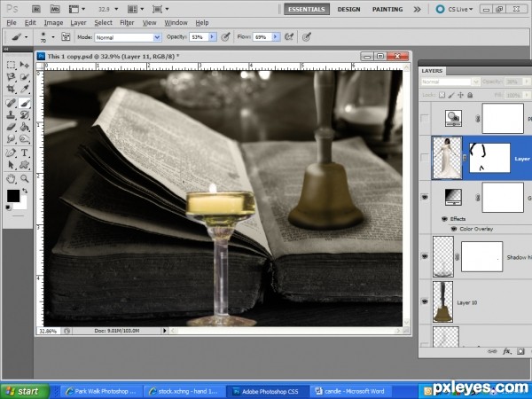
Task: Select the Eraser tool
Action: pos(11,127)
